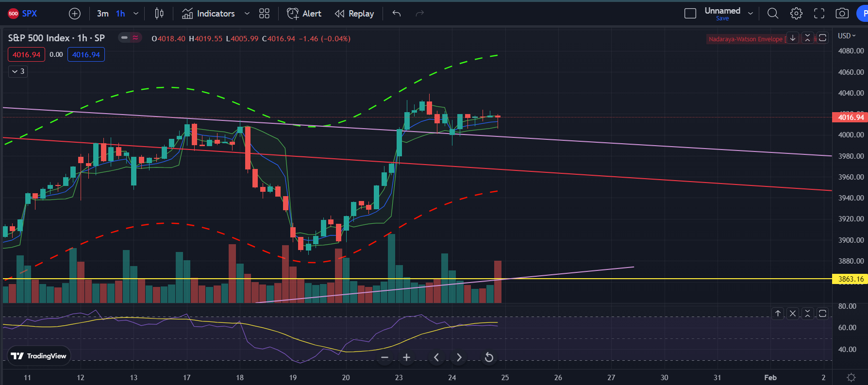Toggle the market status pill indicator
The width and height of the screenshot is (868, 385).
[130, 37]
